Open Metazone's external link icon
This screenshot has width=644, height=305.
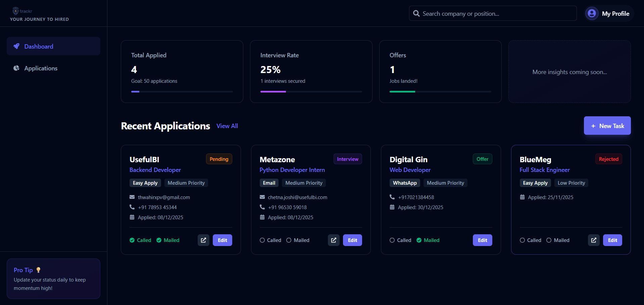coord(334,240)
